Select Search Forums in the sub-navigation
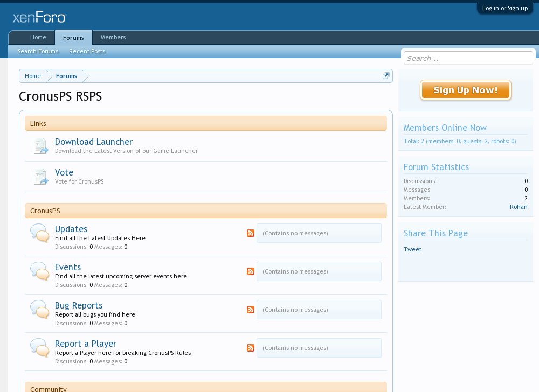Image resolution: width=539 pixels, height=392 pixels. click(38, 52)
